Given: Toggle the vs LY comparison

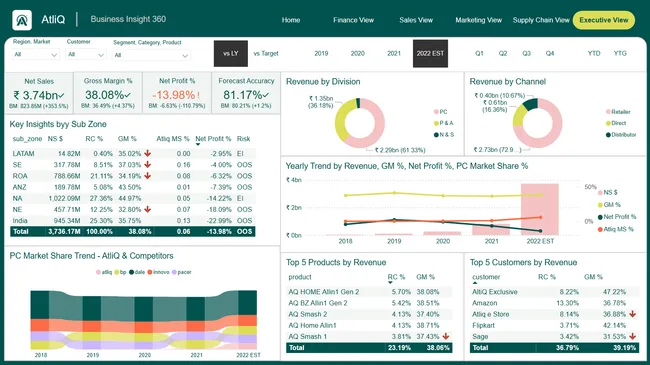Looking at the screenshot, I should pyautogui.click(x=231, y=54).
